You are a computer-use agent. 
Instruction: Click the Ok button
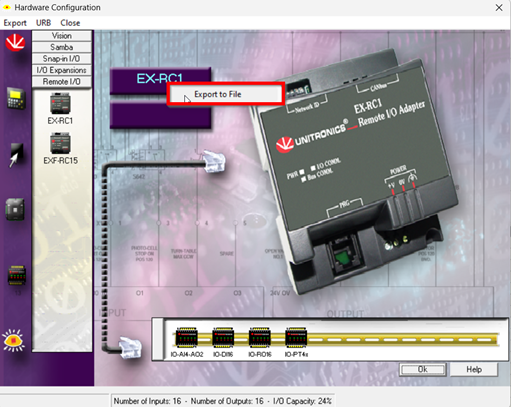[x=423, y=369]
